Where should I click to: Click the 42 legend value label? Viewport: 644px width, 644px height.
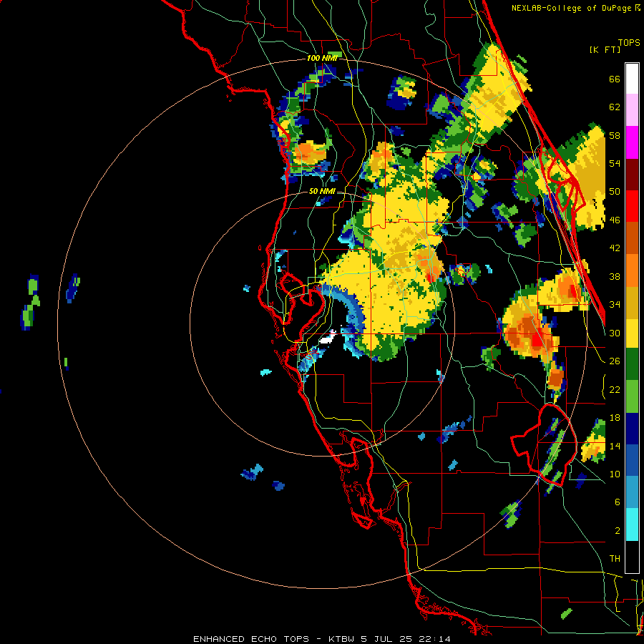614,248
